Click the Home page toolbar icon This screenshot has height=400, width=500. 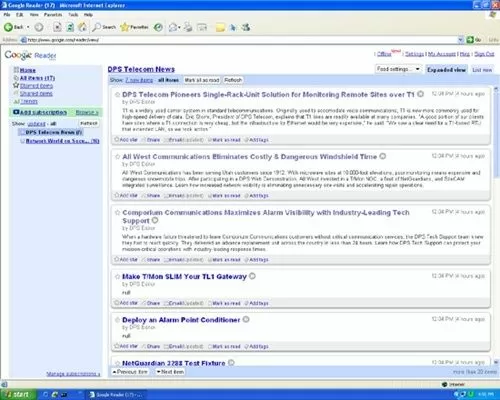[82, 27]
